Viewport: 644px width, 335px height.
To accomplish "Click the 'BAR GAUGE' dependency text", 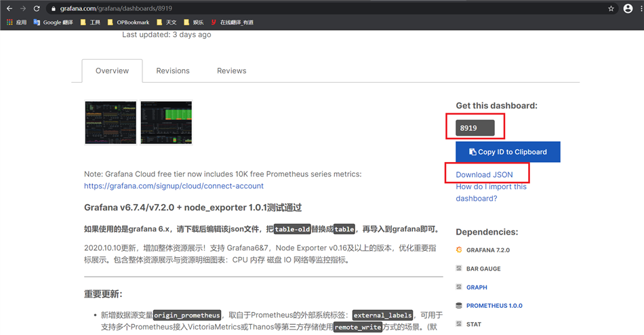I will coord(483,269).
